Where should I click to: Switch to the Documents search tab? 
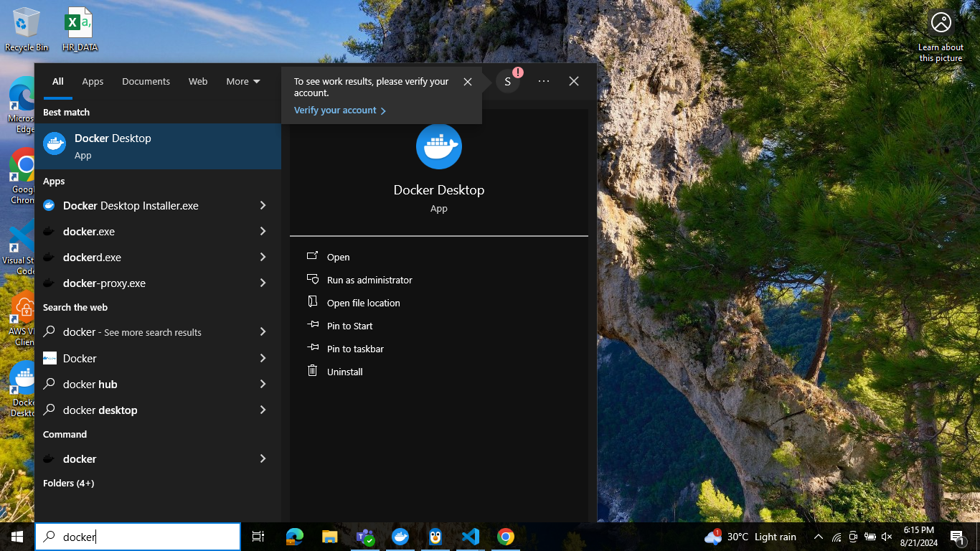pos(146,81)
